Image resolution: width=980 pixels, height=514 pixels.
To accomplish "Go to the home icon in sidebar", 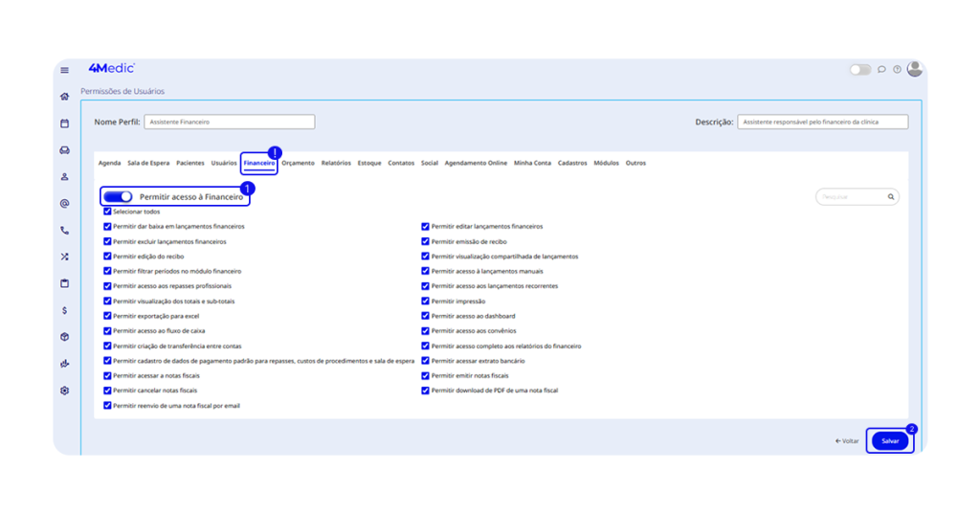I will 64,97.
